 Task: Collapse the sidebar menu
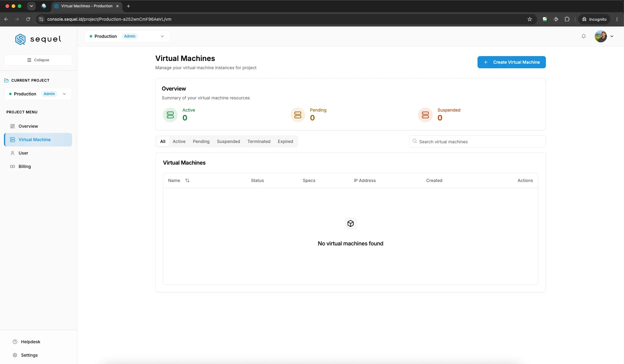(x=38, y=60)
